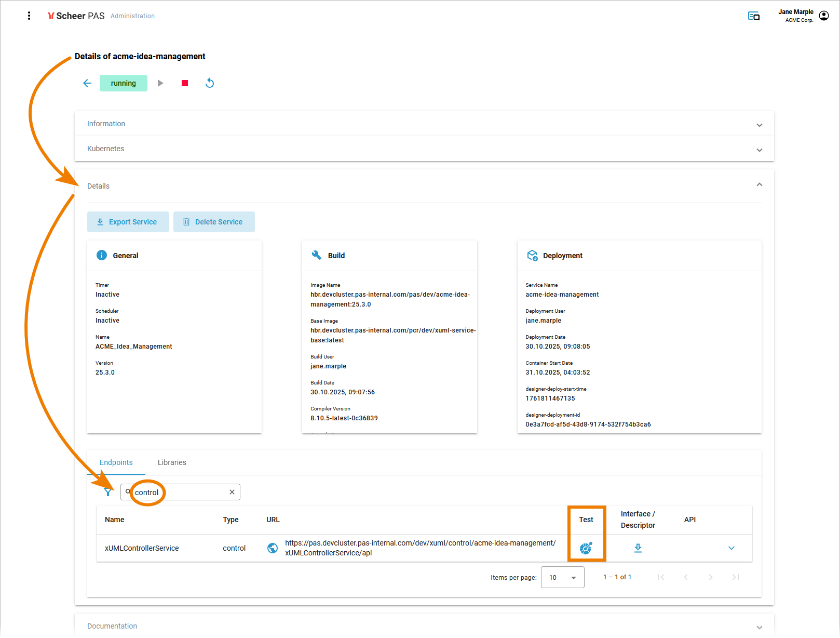Viewport: 840px width, 638px height.
Task: Stop the service with red square
Action: point(185,83)
